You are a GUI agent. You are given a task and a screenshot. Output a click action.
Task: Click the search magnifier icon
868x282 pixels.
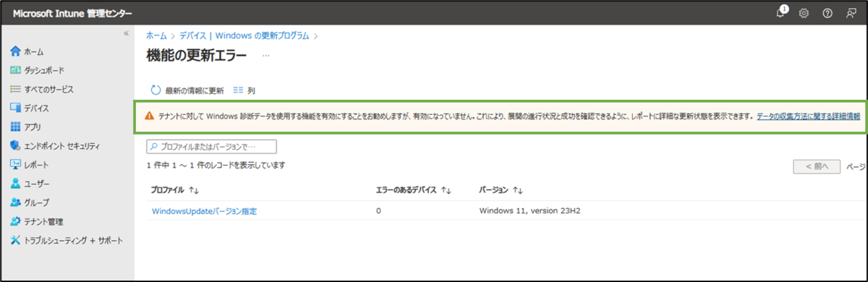[x=154, y=147]
